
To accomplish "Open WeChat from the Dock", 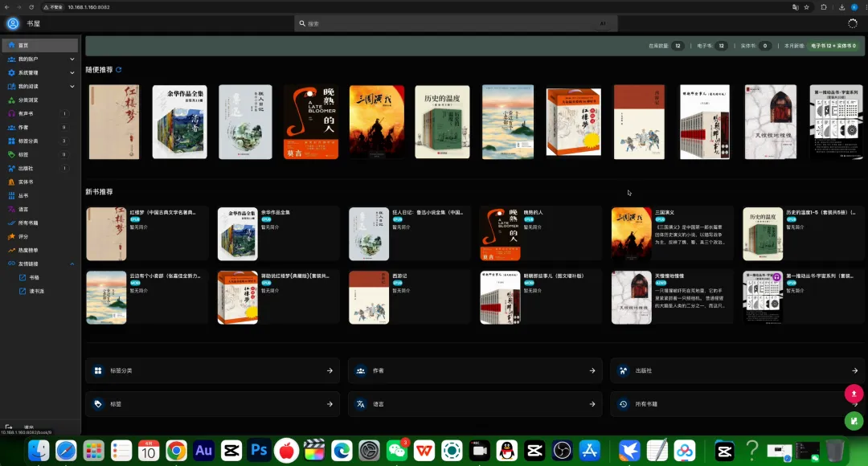I will click(x=396, y=451).
